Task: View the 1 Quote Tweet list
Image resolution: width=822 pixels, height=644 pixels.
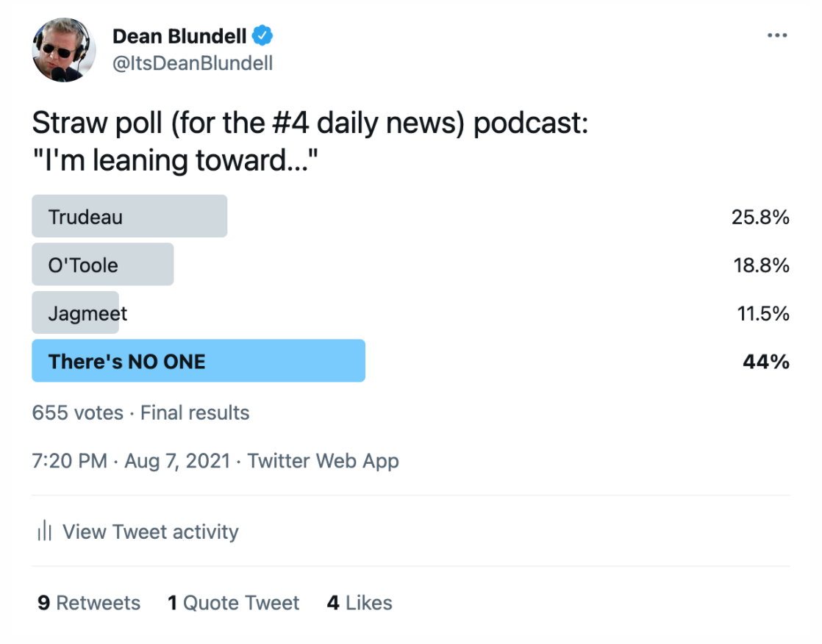Action: [x=233, y=603]
